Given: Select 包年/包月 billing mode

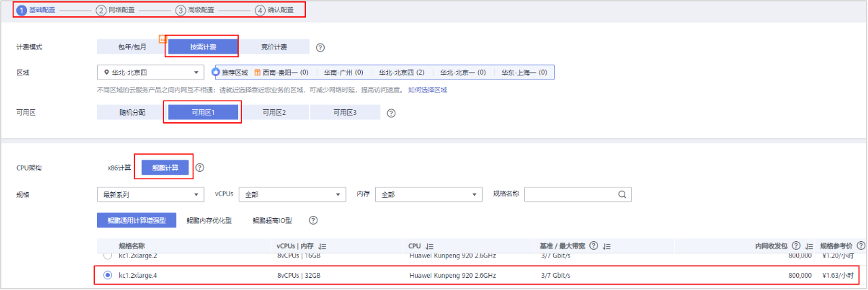Looking at the screenshot, I should tap(132, 47).
